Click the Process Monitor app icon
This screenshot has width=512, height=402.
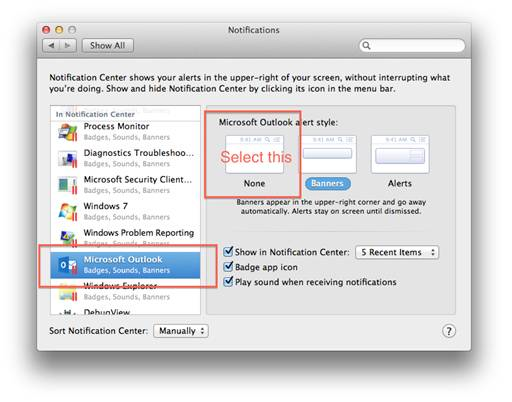coord(68,132)
